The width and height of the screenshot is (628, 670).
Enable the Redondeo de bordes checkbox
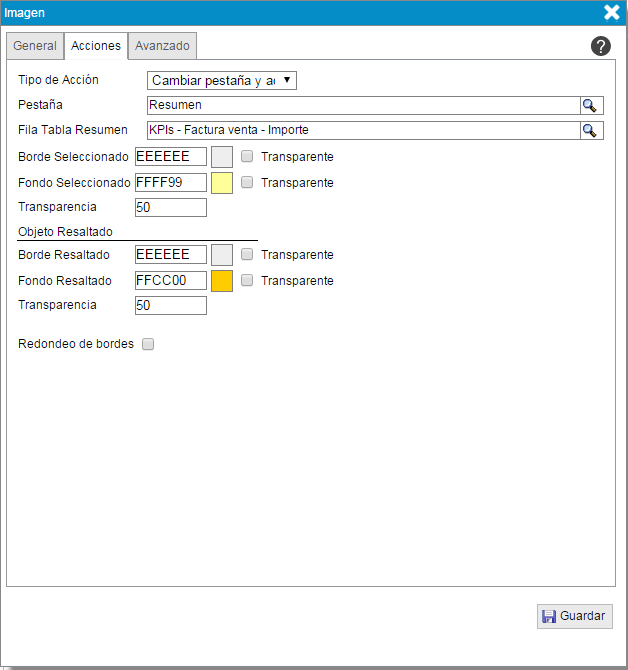click(x=148, y=344)
